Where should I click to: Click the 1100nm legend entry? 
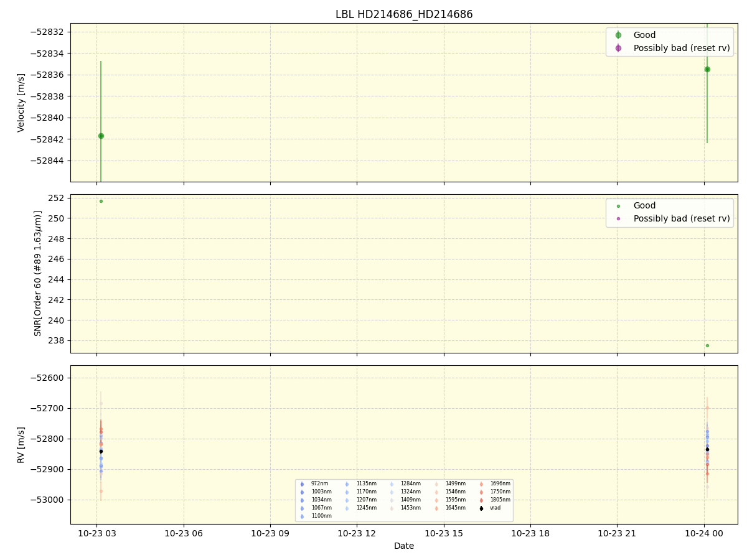(x=315, y=516)
